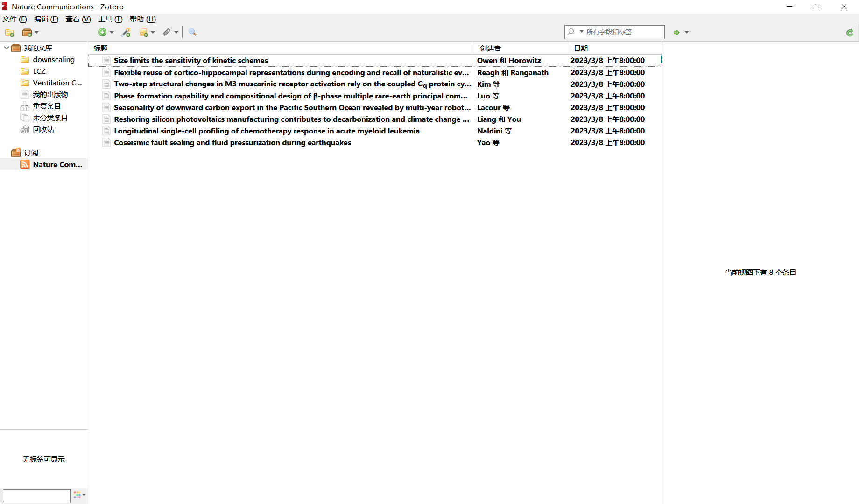Select the downscaling collection
The image size is (859, 504).
(x=54, y=60)
